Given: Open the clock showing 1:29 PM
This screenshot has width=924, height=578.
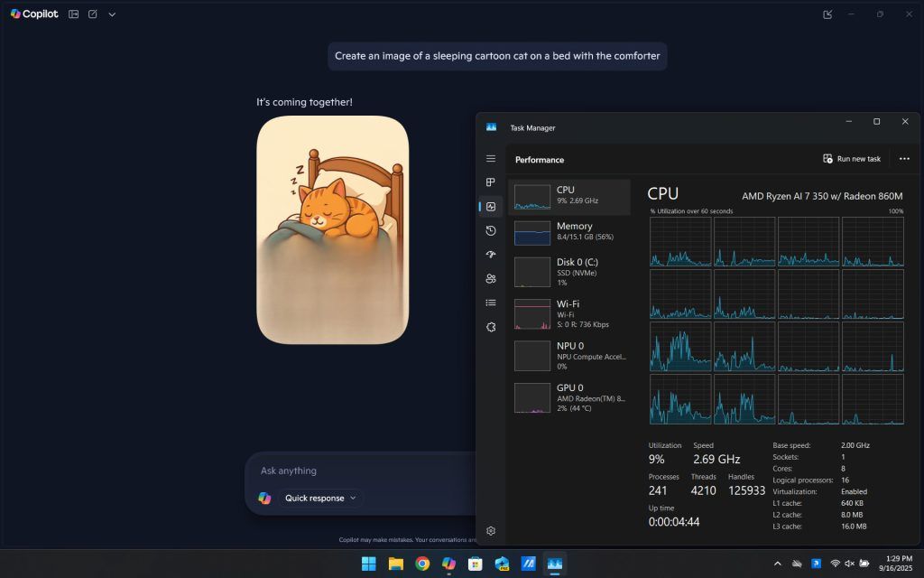Looking at the screenshot, I should click(896, 564).
